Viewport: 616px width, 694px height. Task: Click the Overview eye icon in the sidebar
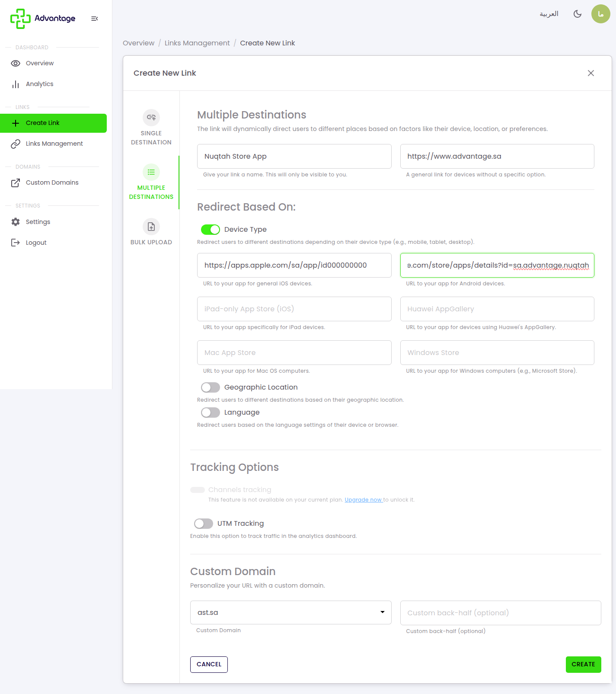pyautogui.click(x=16, y=63)
